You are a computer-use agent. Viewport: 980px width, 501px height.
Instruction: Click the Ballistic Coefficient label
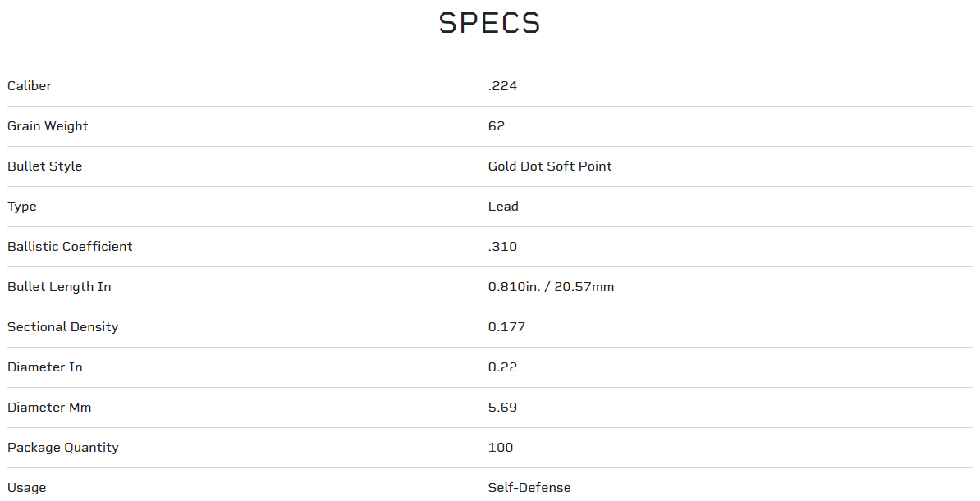70,247
